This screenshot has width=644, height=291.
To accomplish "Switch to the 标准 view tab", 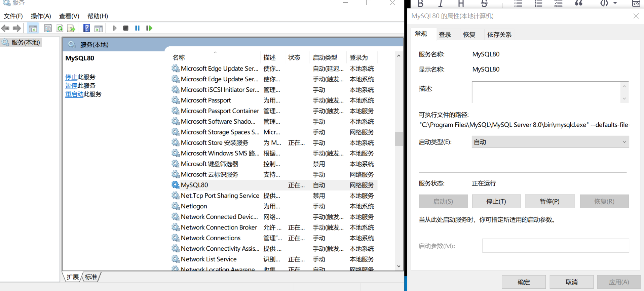I will 91,277.
